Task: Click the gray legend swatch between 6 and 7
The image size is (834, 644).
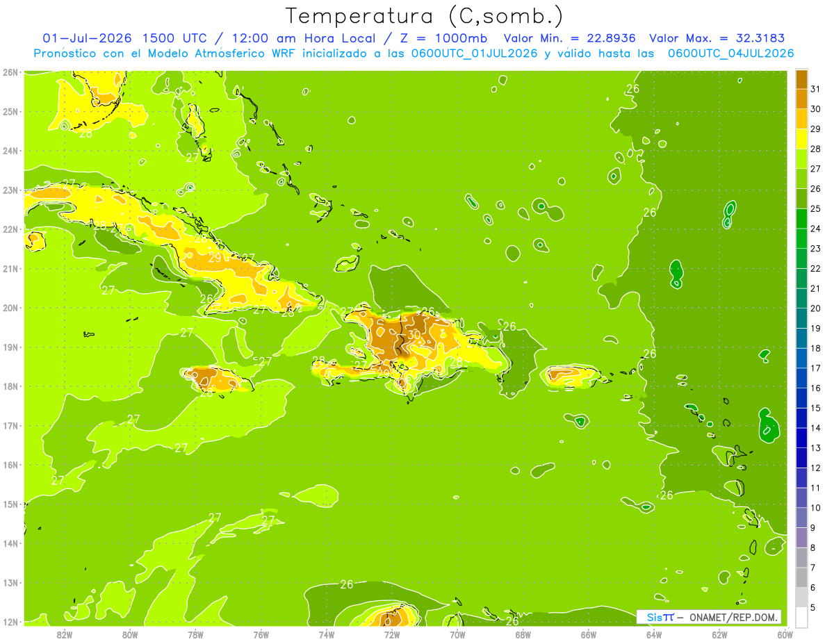Action: (801, 577)
